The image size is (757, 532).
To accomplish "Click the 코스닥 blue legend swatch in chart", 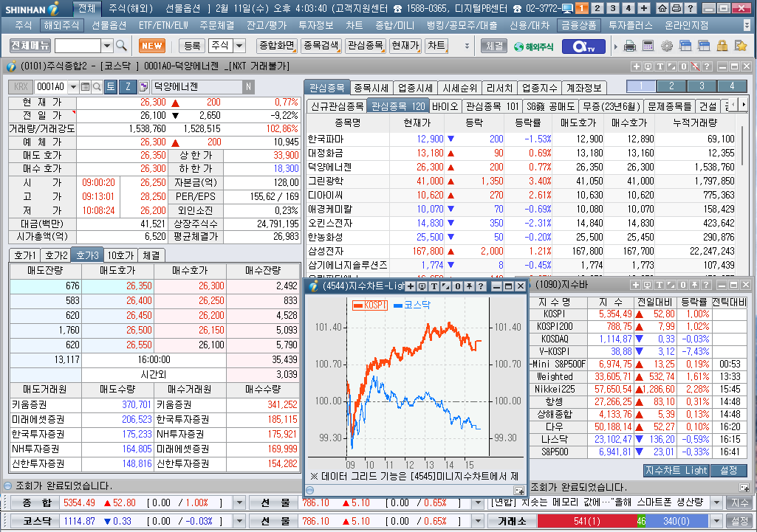I will click(x=398, y=305).
